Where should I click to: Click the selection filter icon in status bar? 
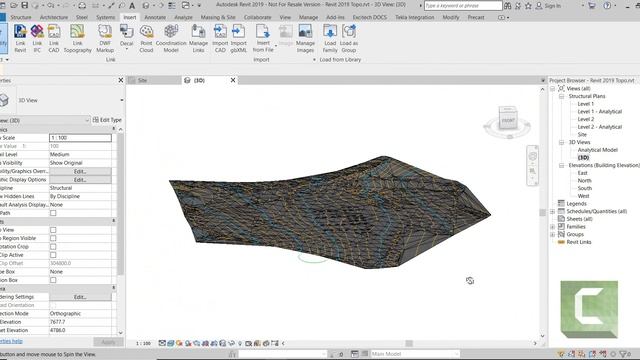click(x=623, y=354)
